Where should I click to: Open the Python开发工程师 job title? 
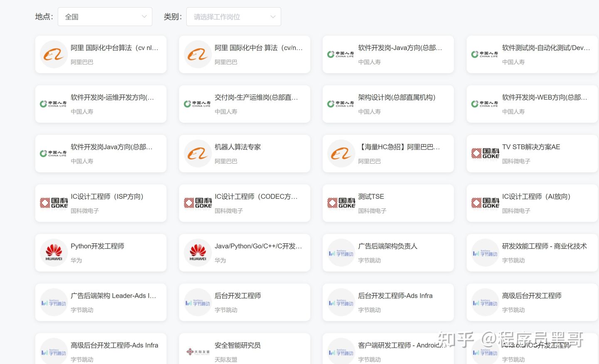[x=97, y=246]
